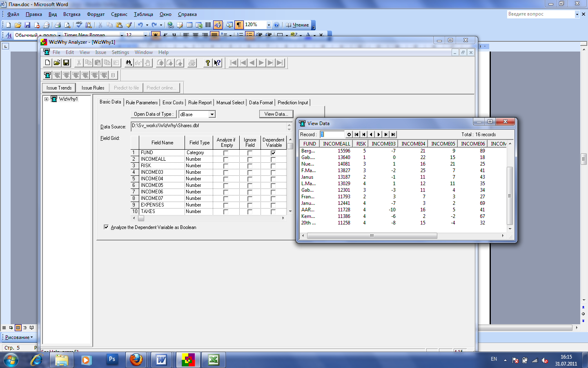Click the Record number input field

[332, 135]
